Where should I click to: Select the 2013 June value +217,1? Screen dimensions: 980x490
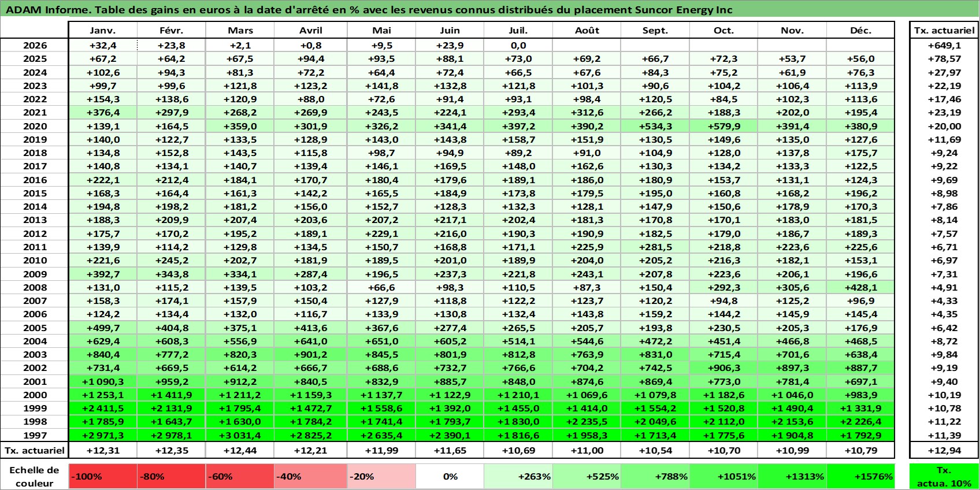450,220
